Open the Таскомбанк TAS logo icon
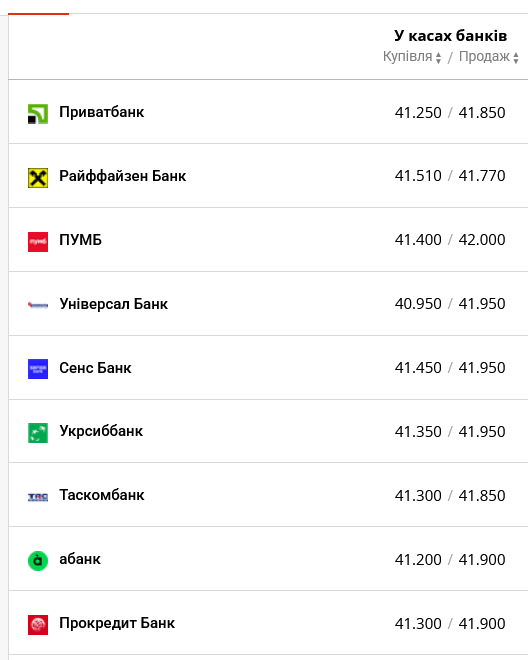This screenshot has width=528, height=660. (38, 497)
